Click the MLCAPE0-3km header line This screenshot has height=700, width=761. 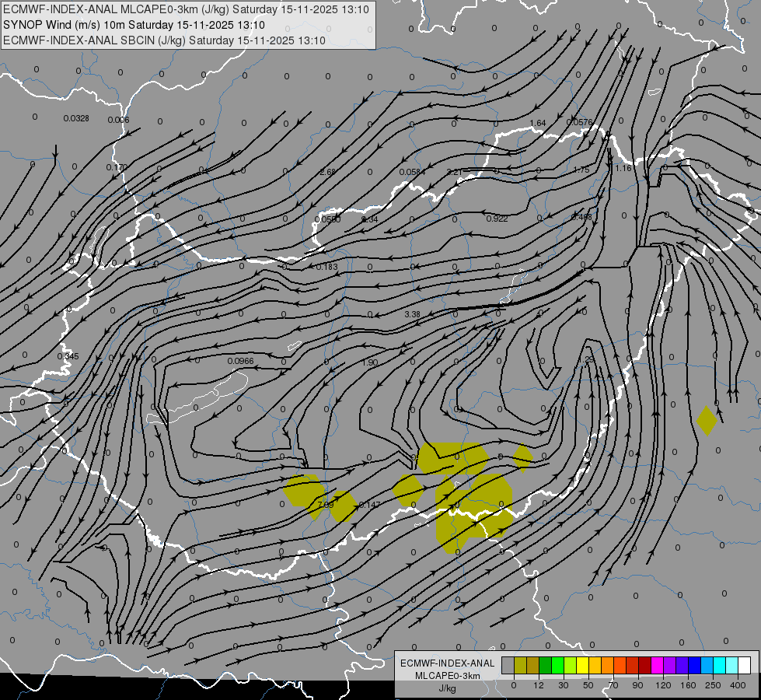click(186, 9)
